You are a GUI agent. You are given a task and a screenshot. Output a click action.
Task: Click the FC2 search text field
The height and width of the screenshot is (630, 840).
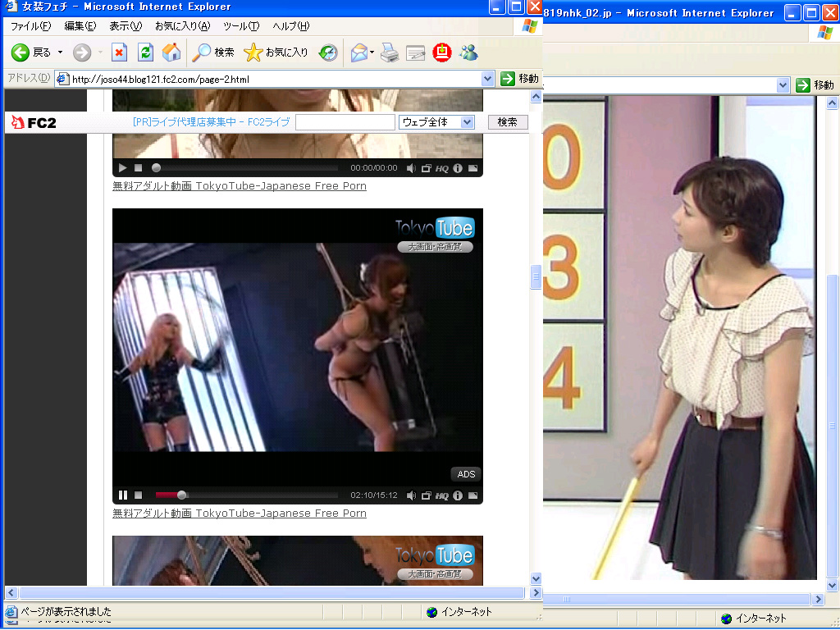[x=345, y=122]
